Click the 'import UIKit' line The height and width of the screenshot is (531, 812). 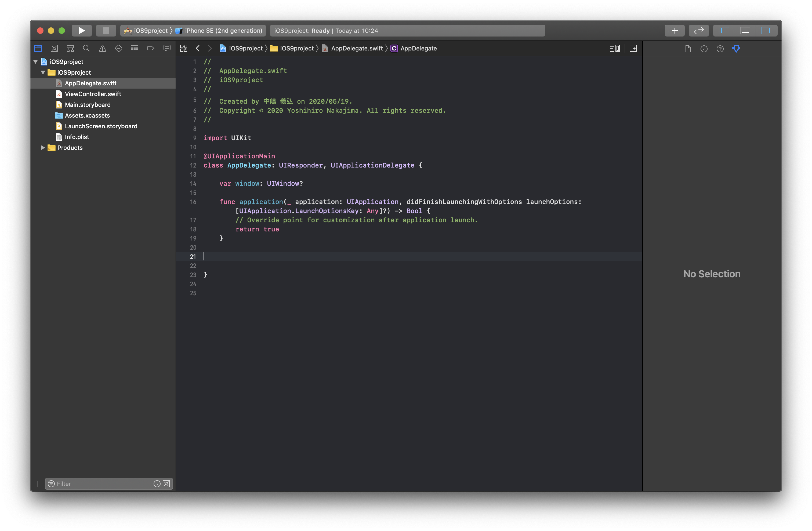(227, 138)
